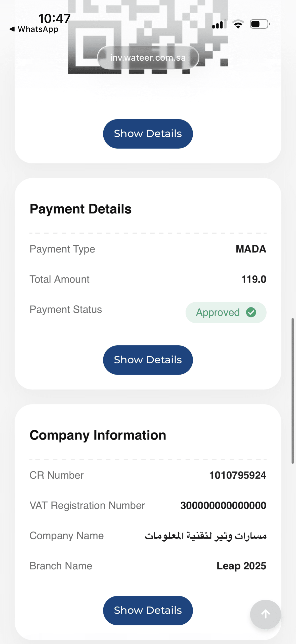Viewport: 296px width, 644px height.
Task: Tap the CR Number value 1010795924
Action: coord(238,475)
